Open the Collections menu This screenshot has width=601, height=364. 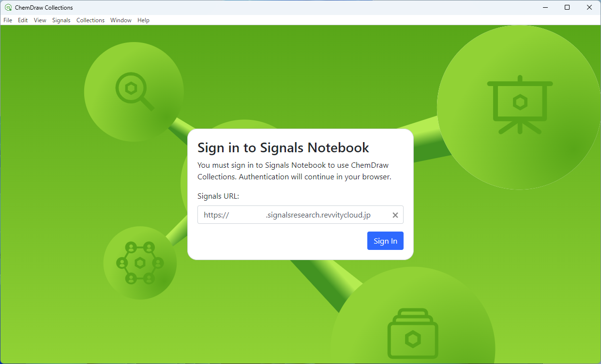coord(90,20)
